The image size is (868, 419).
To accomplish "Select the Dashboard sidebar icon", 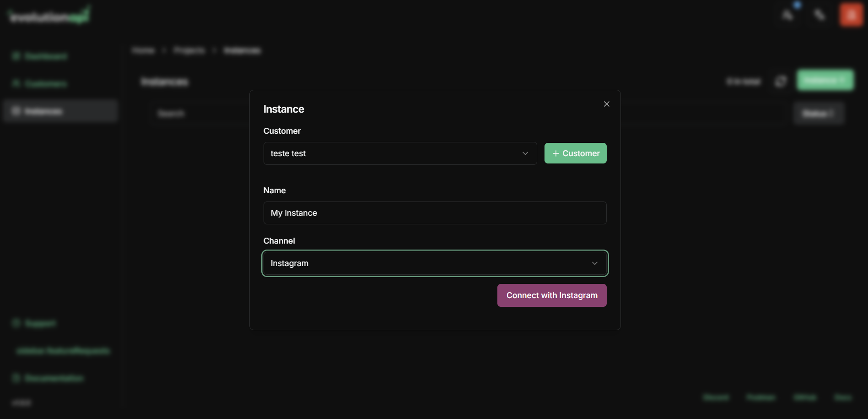I will (x=16, y=56).
